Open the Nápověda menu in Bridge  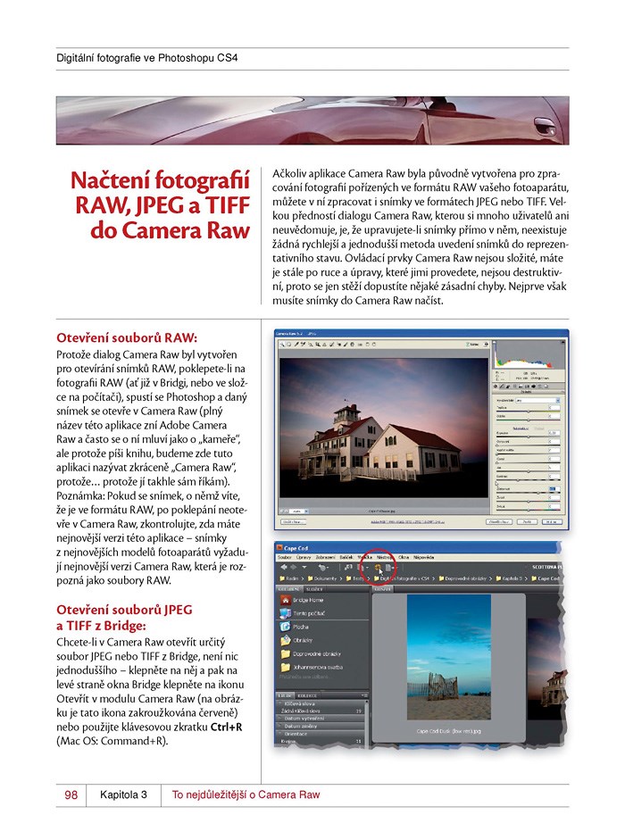(423, 557)
